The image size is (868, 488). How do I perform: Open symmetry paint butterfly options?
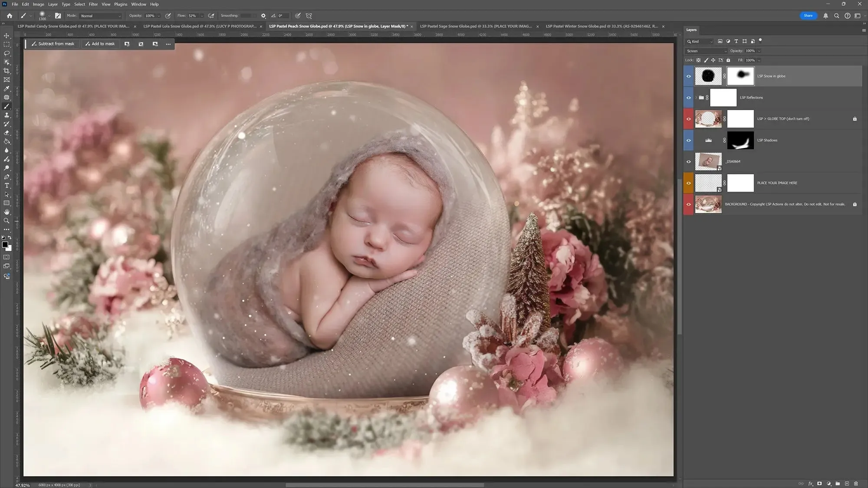click(309, 16)
